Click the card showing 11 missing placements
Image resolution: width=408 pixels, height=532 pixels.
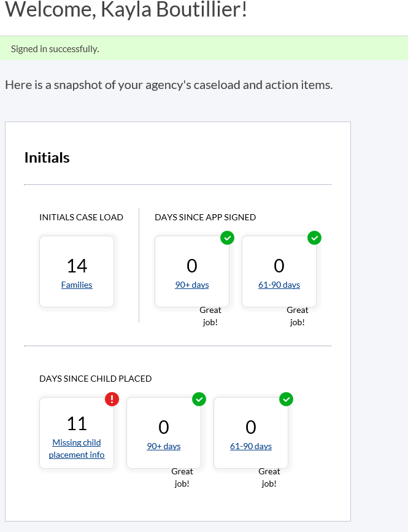click(x=76, y=433)
